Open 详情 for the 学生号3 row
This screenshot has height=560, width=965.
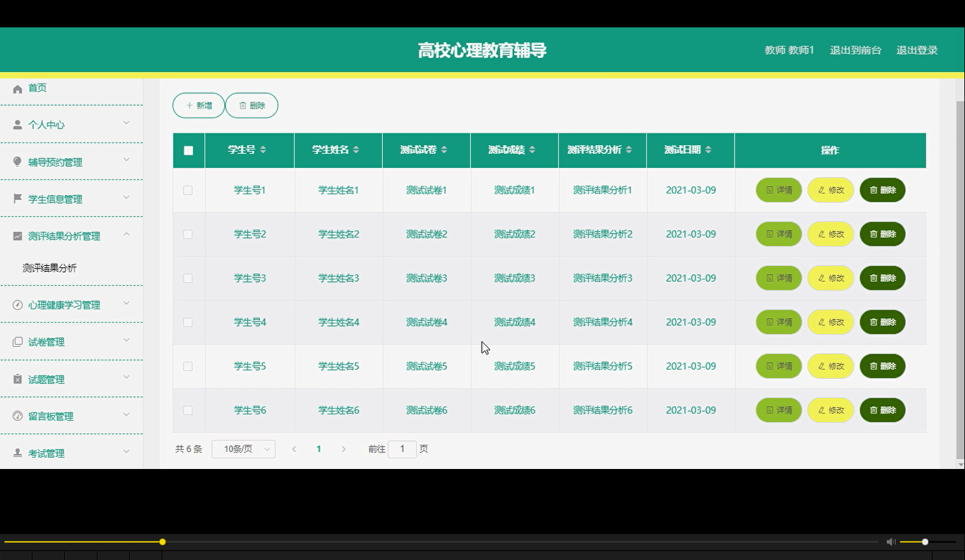point(778,278)
